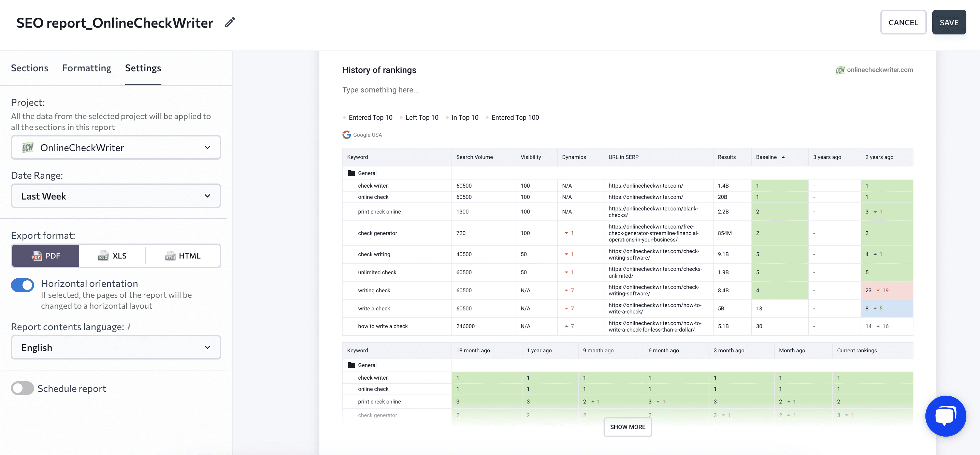
Task: Click the SEO report_OnlineCheckWriter title
Action: tap(115, 23)
